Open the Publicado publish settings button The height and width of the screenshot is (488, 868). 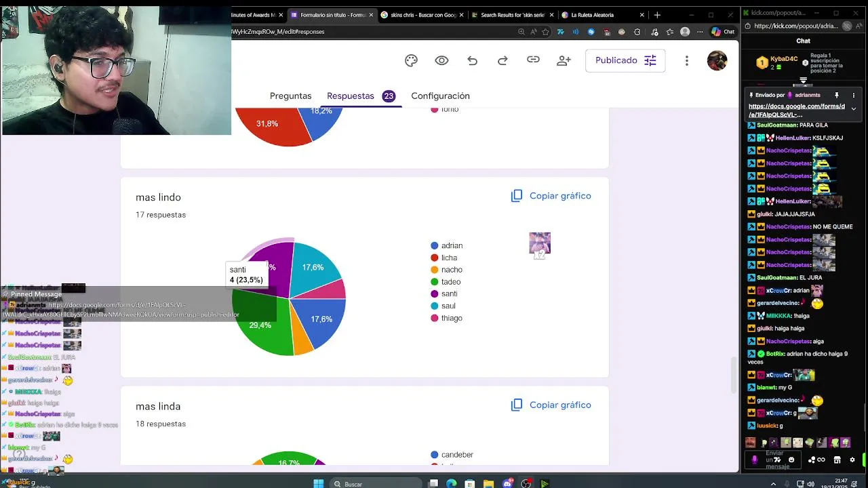pos(625,60)
